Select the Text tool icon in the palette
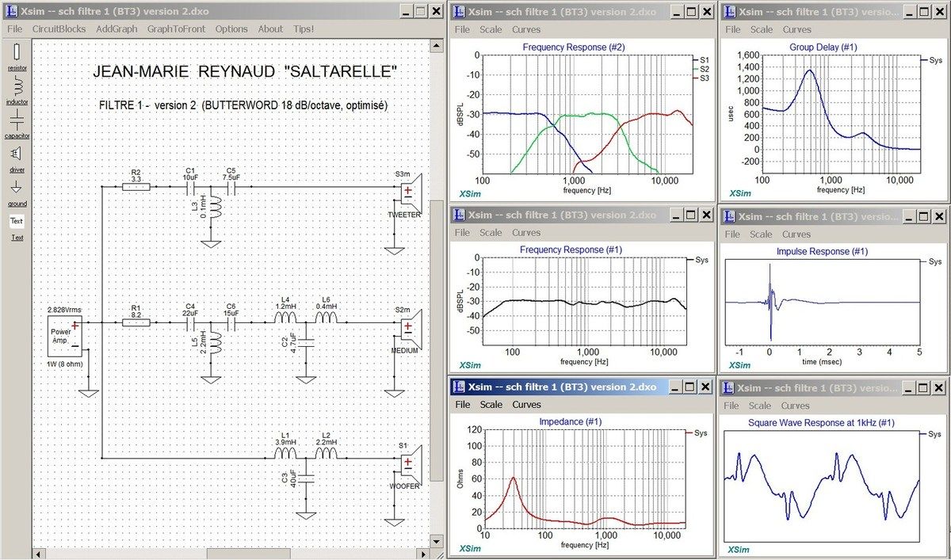Viewport: 951px width, 560px height. pyautogui.click(x=17, y=221)
